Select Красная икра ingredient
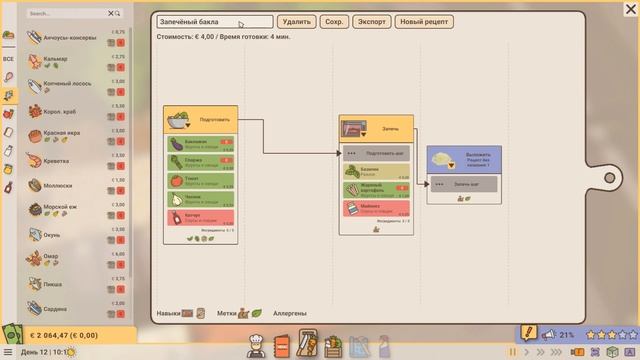Image resolution: width=640 pixels, height=360 pixels. [x=76, y=136]
